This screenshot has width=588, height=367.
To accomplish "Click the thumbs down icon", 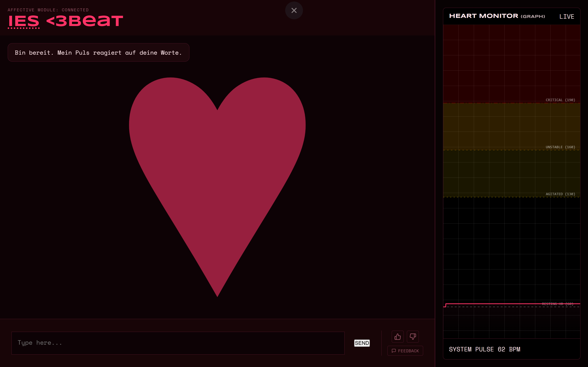I will (x=413, y=336).
